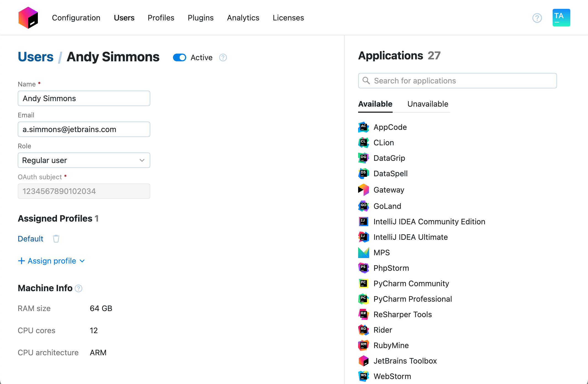This screenshot has width=588, height=384.
Task: Click the AppCode application icon
Action: pos(364,127)
